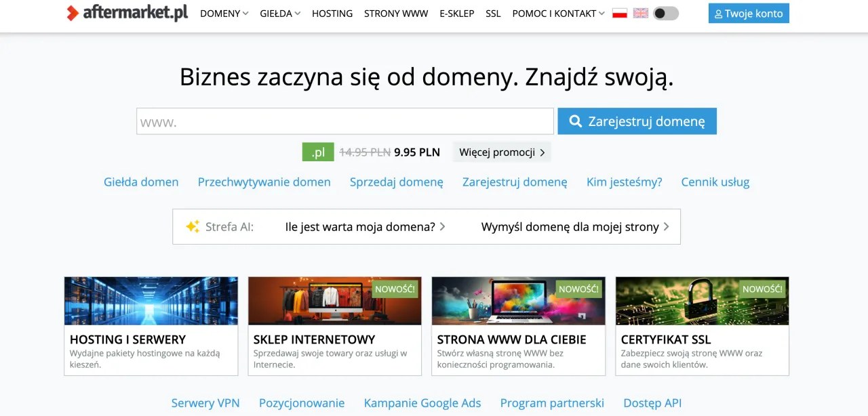The width and height of the screenshot is (868, 416).
Task: Select the Polish flag icon
Action: point(619,12)
